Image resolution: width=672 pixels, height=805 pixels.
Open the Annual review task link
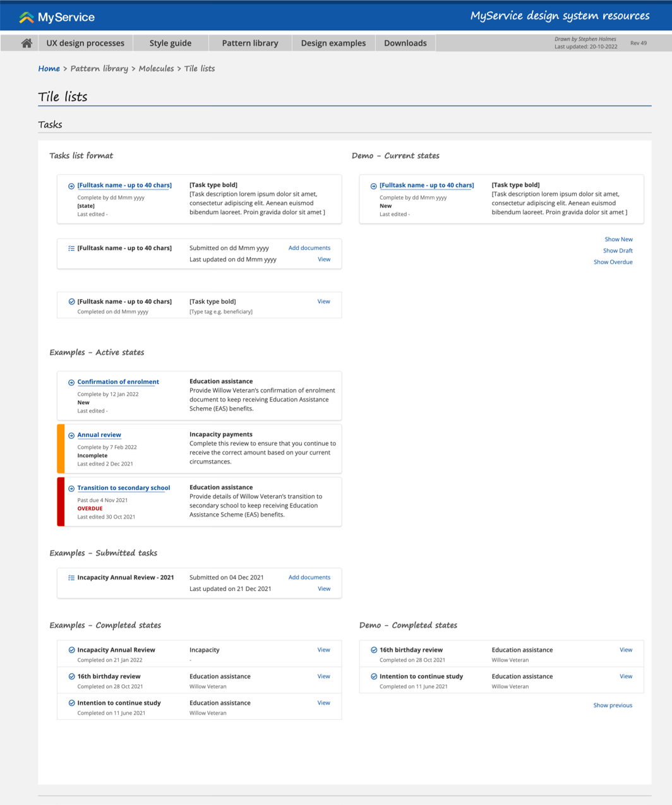[x=99, y=435]
